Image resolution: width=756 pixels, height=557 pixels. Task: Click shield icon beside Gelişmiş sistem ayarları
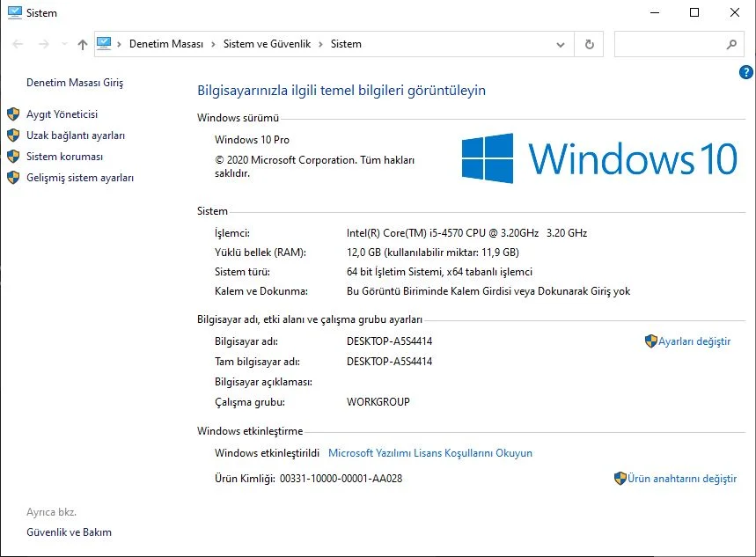[x=13, y=178]
